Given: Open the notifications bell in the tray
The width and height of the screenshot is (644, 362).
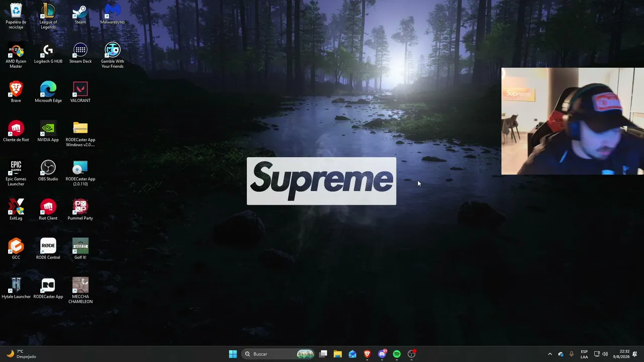Looking at the screenshot, I should [635, 354].
